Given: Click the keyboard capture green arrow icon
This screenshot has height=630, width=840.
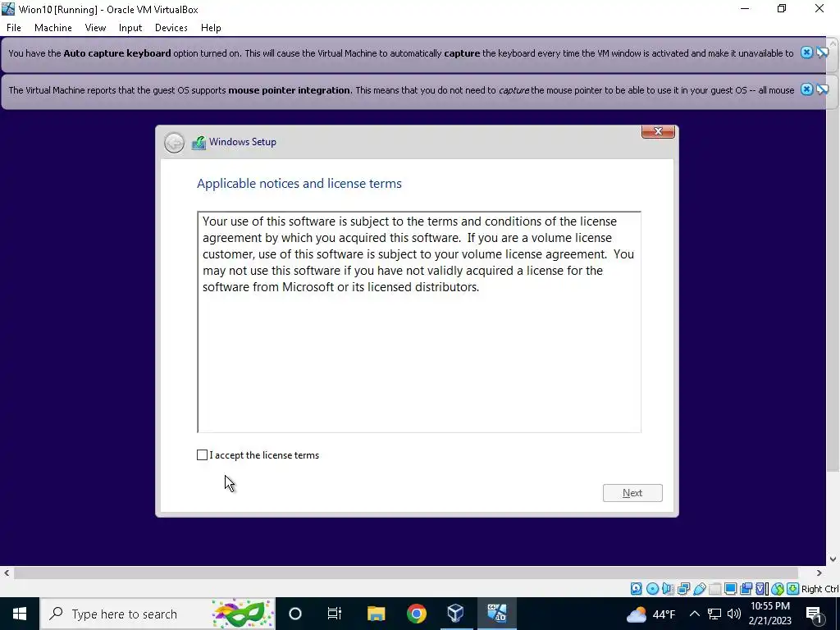Looking at the screenshot, I should coord(793,589).
